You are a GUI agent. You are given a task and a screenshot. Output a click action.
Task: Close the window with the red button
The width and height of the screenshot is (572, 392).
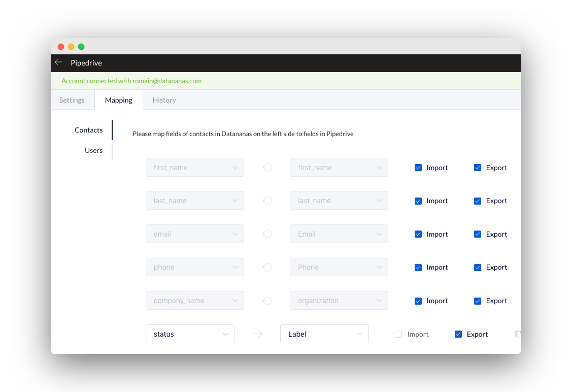(x=61, y=47)
